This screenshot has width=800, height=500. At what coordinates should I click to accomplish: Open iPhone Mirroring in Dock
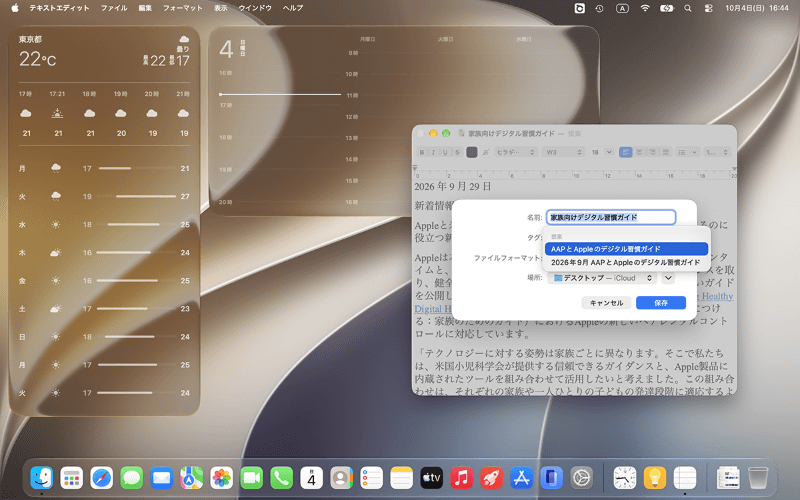click(552, 478)
